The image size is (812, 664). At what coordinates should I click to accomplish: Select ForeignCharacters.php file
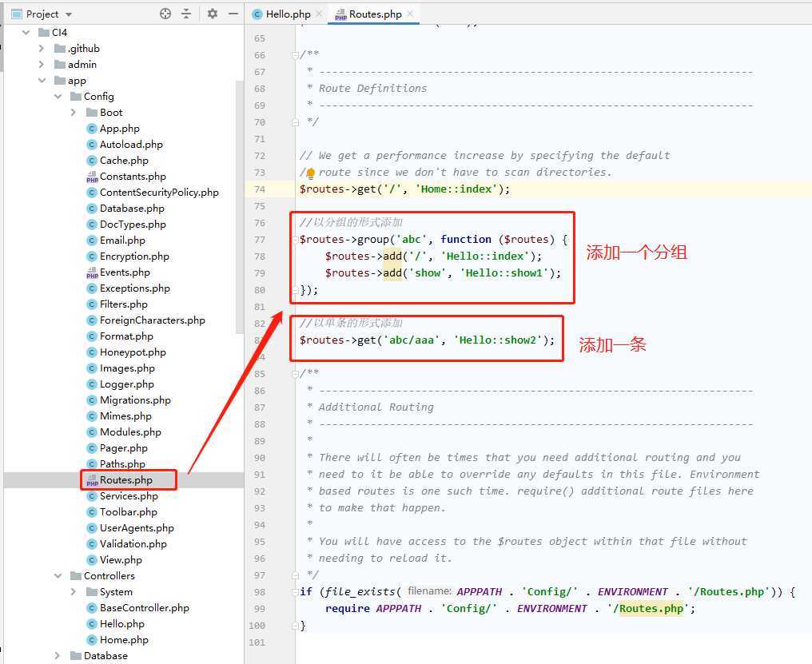click(152, 320)
